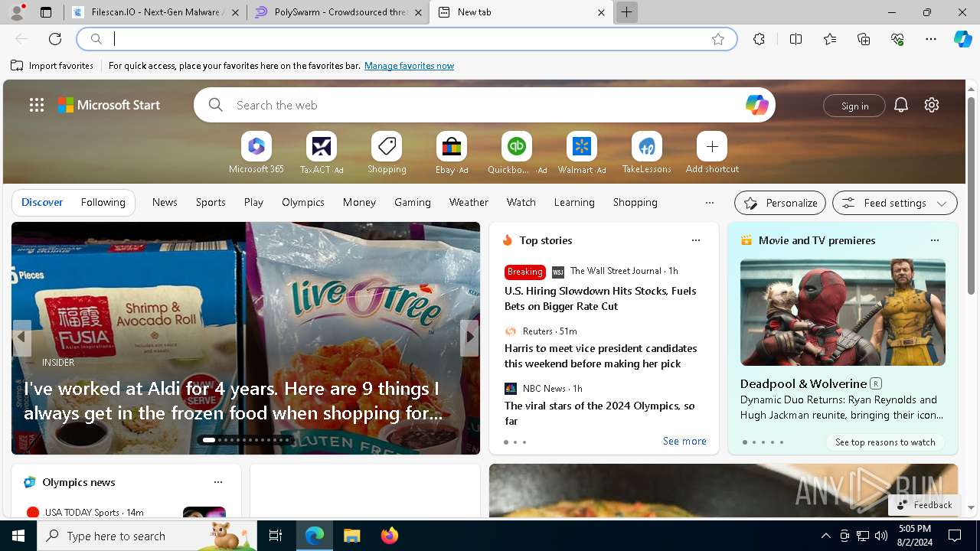Open the Extensions puzzle icon
The image size is (980, 551).
pyautogui.click(x=759, y=39)
